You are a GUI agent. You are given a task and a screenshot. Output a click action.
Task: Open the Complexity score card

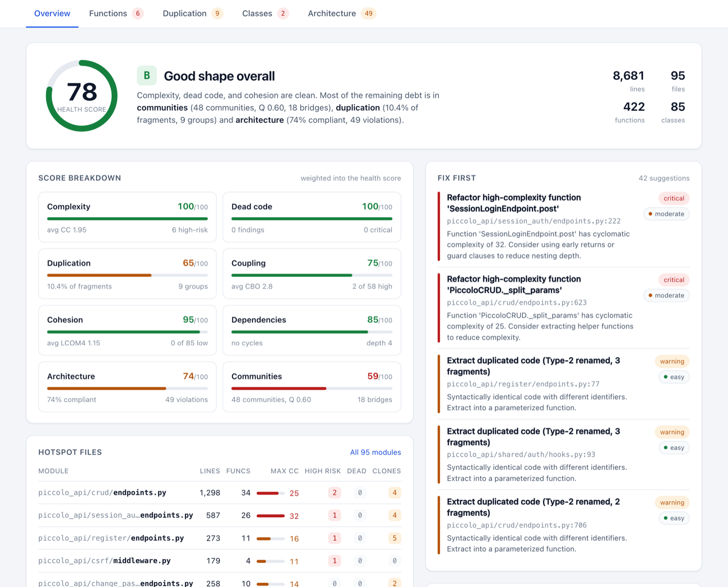coord(127,217)
